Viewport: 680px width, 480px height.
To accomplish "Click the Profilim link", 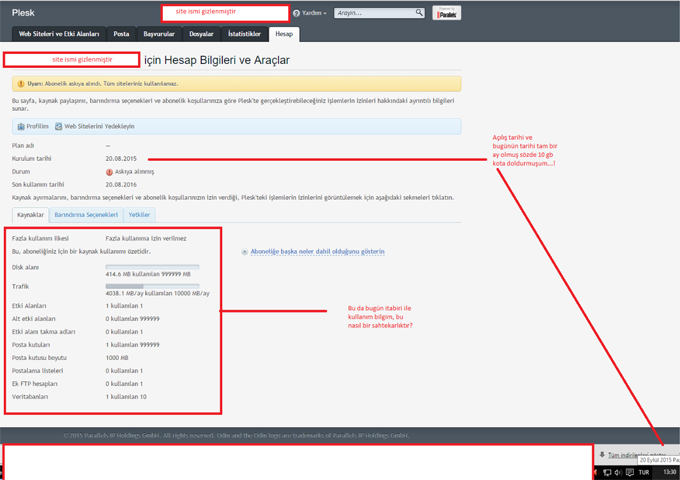I will [x=37, y=127].
